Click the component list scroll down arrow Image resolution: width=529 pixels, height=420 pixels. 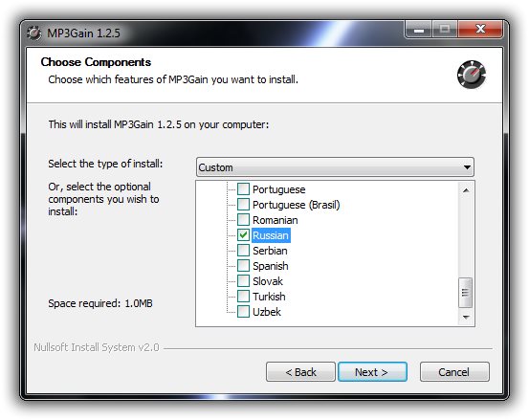(x=466, y=317)
